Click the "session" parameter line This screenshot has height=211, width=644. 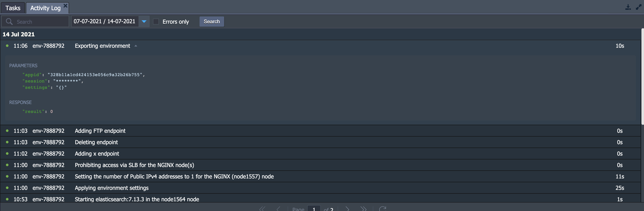[53, 81]
